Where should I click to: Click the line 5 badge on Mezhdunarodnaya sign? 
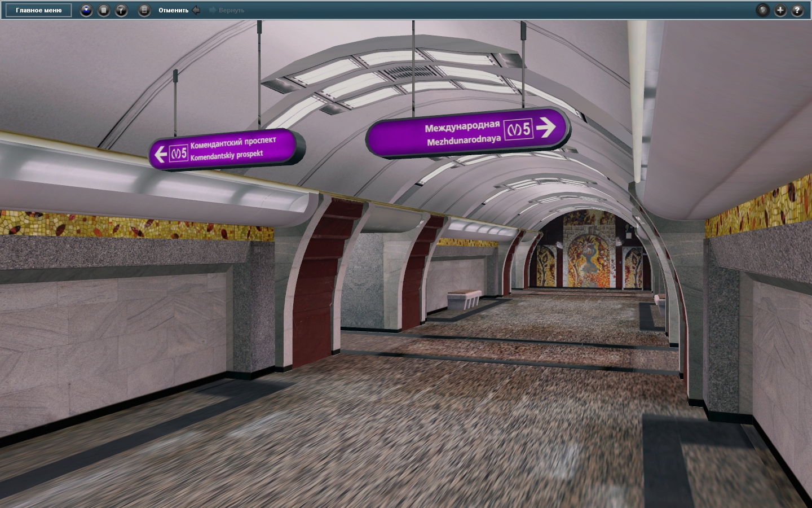coord(518,130)
